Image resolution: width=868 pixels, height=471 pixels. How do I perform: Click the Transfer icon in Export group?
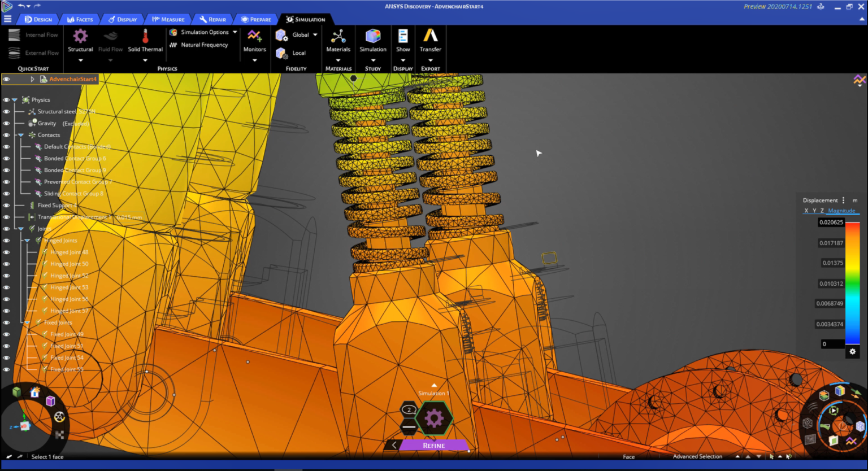pos(430,40)
